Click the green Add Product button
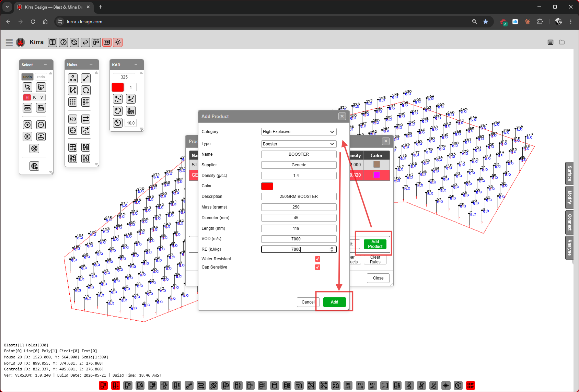This screenshot has width=579, height=392. pos(375,244)
